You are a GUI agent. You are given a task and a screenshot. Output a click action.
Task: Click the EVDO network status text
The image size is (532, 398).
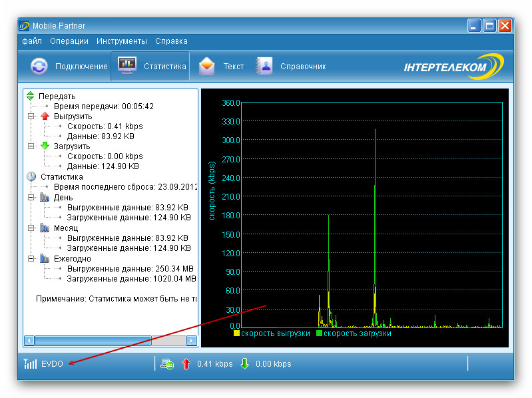tap(52, 364)
